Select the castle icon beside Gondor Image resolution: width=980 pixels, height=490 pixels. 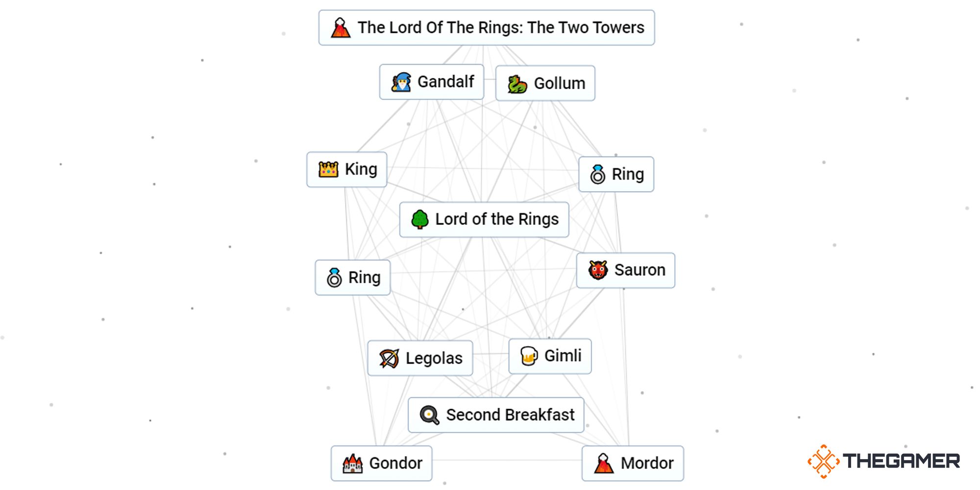(x=353, y=464)
